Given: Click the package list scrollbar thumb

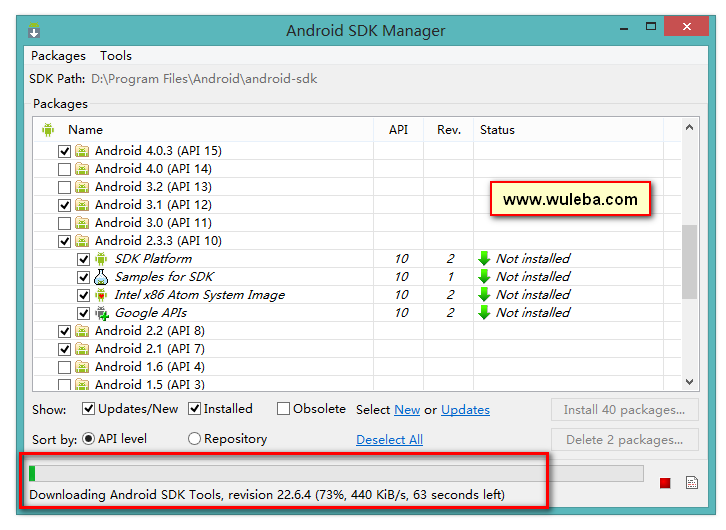Looking at the screenshot, I should (689, 262).
